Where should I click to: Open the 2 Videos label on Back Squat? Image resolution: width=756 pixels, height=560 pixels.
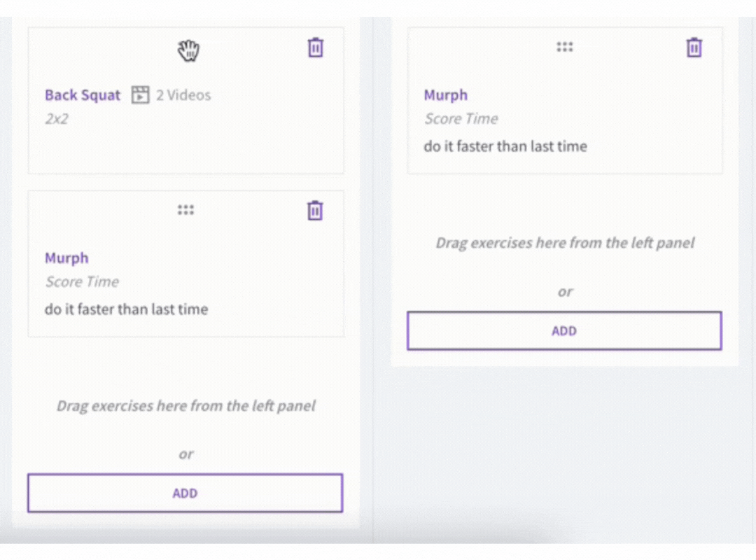[x=183, y=95]
